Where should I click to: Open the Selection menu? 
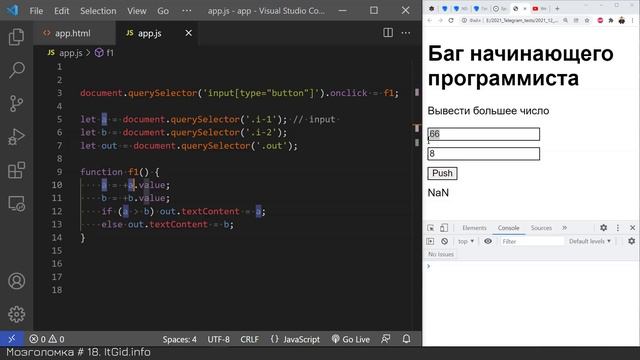pyautogui.click(x=98, y=11)
